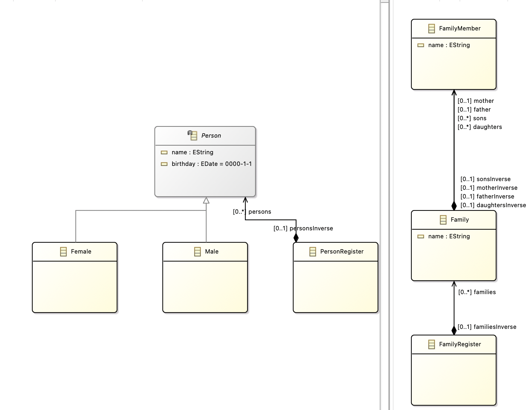Click attribute icon beside birthday : EDate
The height and width of the screenshot is (410, 532).
164,164
